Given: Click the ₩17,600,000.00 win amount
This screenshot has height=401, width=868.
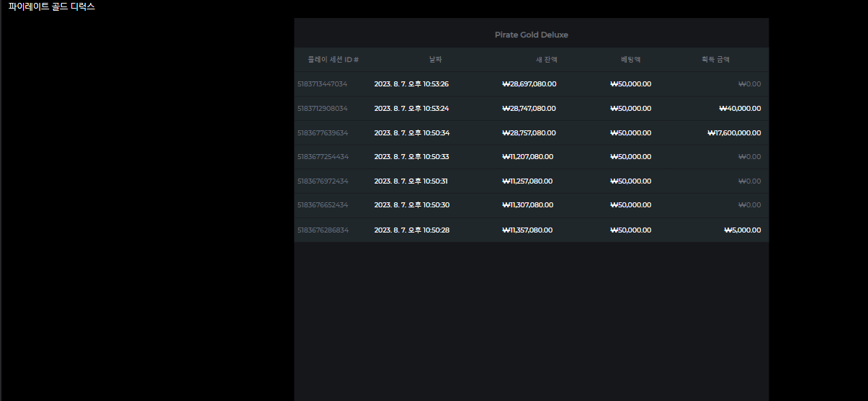Looking at the screenshot, I should click(734, 133).
